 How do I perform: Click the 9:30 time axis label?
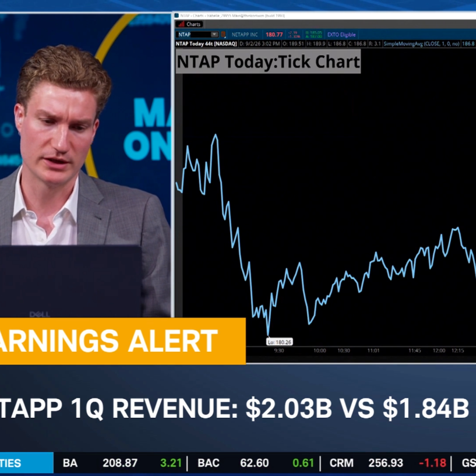[x=279, y=351]
